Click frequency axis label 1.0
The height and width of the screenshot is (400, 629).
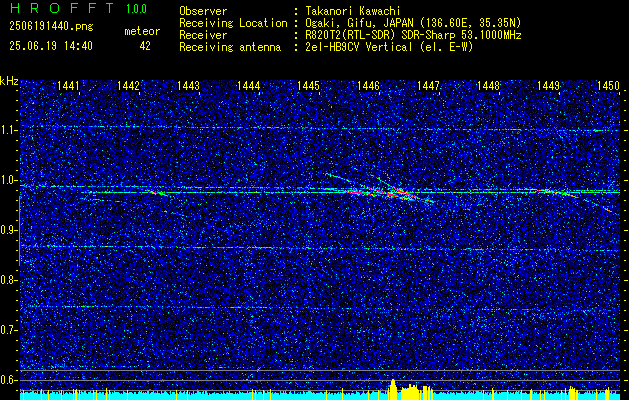9,181
